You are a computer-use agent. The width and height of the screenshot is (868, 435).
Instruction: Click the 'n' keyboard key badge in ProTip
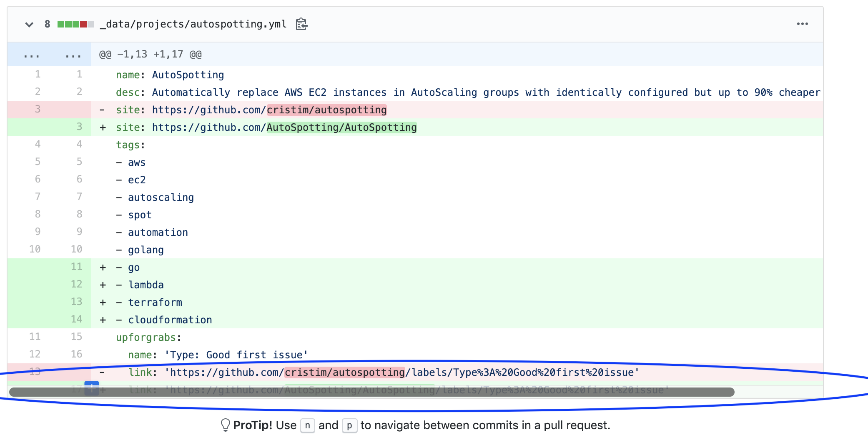click(x=308, y=425)
